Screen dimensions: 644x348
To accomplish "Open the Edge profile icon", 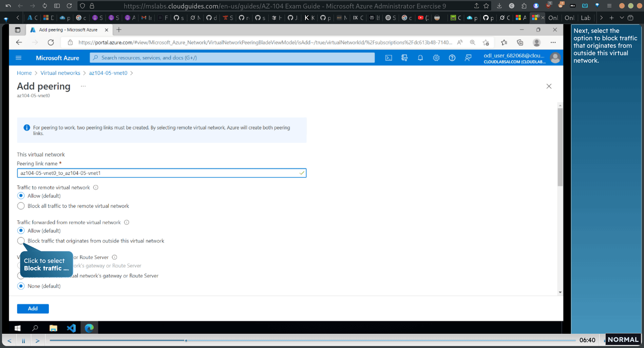I will click(x=536, y=42).
